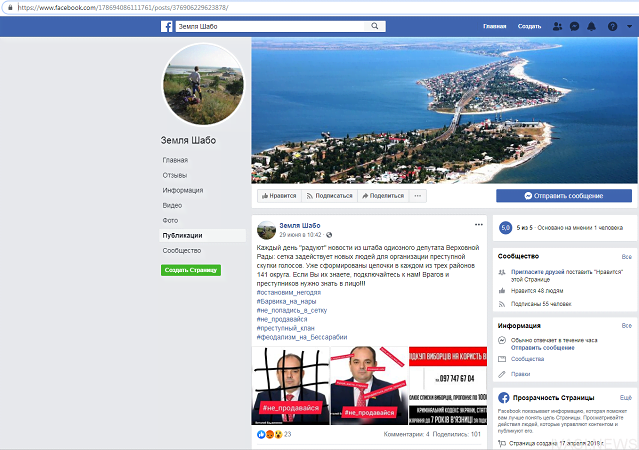The image size is (639, 450).
Task: Click the search magnifier icon
Action: pyautogui.click(x=375, y=26)
